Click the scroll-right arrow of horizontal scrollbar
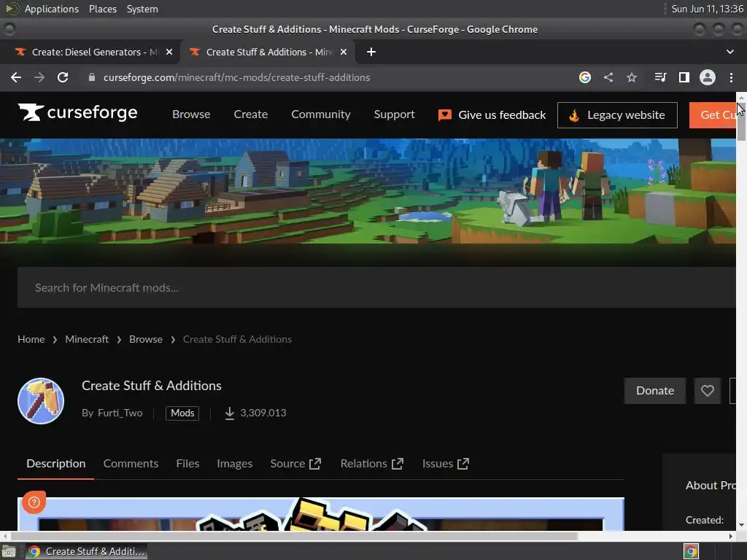Viewport: 747px width, 560px height. click(731, 536)
